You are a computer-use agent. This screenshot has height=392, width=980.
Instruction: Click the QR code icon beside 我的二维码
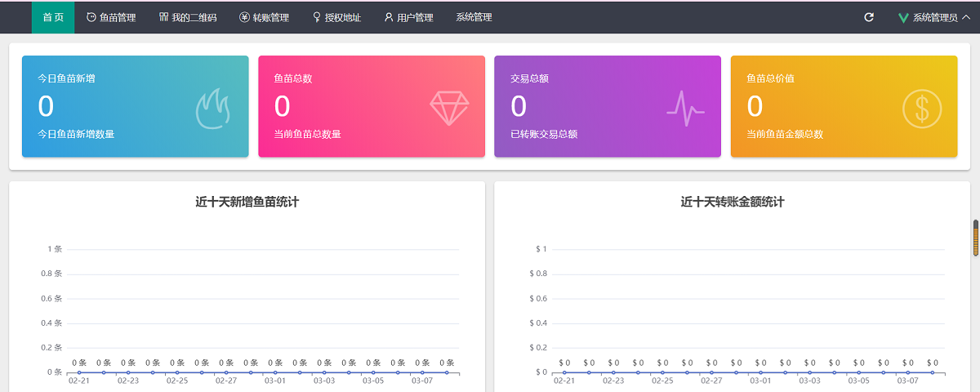pos(164,17)
